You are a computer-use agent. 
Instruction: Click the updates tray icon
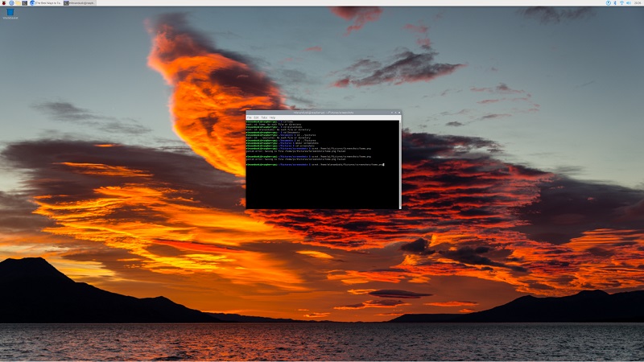(608, 3)
